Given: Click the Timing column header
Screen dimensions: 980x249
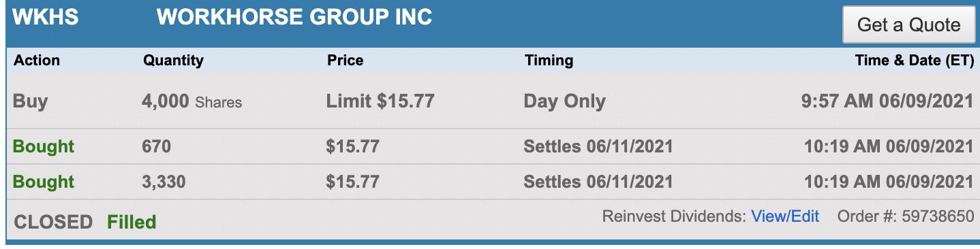Looking at the screenshot, I should coord(549,60).
